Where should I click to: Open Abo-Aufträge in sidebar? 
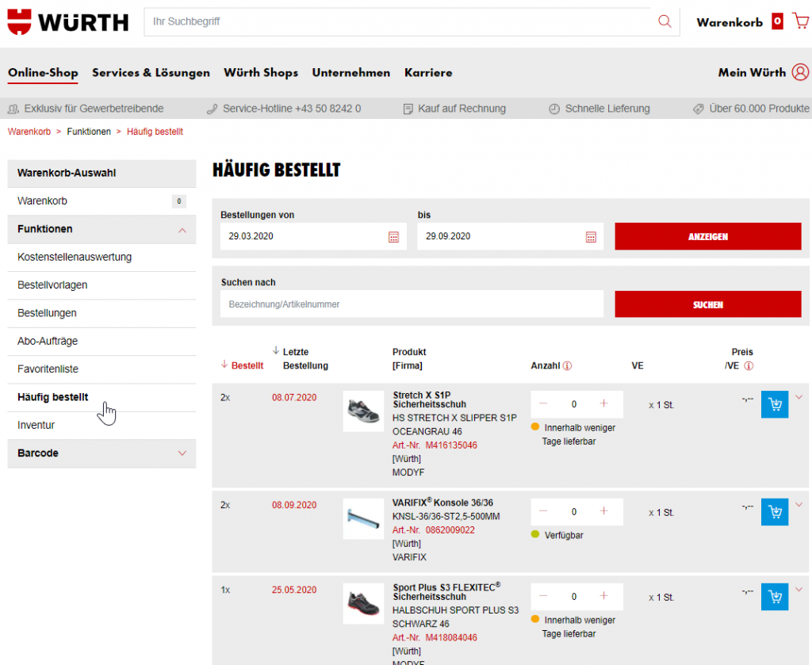(x=101, y=341)
